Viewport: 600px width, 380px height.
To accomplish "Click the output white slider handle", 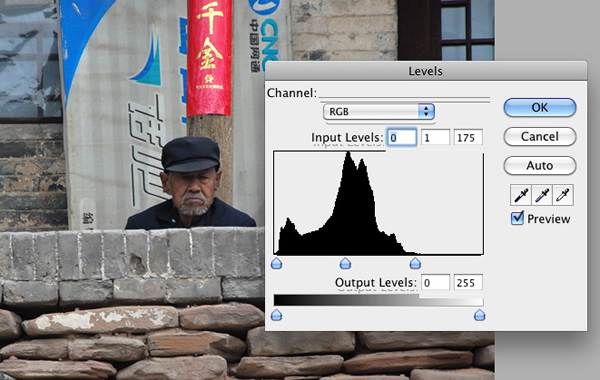I will click(x=479, y=315).
